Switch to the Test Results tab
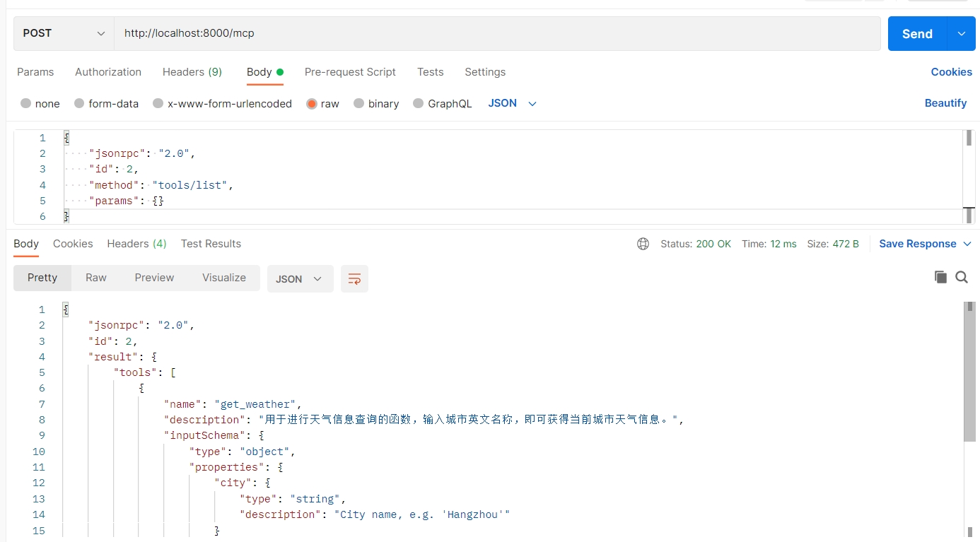 [211, 244]
